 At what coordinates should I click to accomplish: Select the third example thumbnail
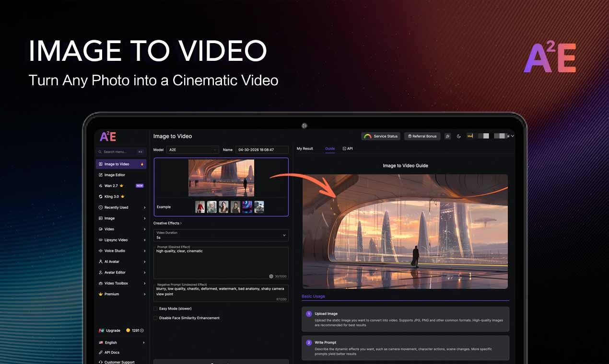point(223,207)
